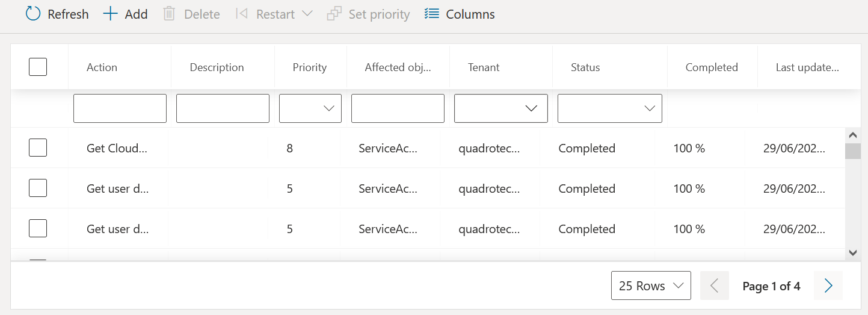Toggle the select-all header checkbox
Image resolution: width=868 pixels, height=315 pixels.
click(38, 67)
